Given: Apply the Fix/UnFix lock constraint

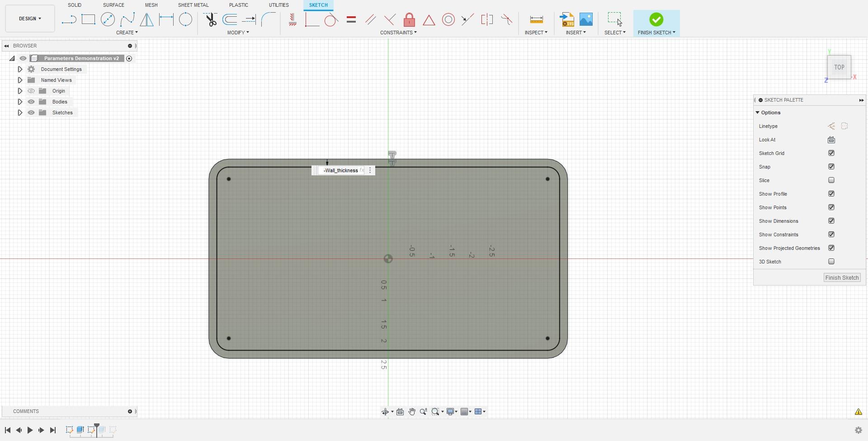Looking at the screenshot, I should tap(409, 19).
